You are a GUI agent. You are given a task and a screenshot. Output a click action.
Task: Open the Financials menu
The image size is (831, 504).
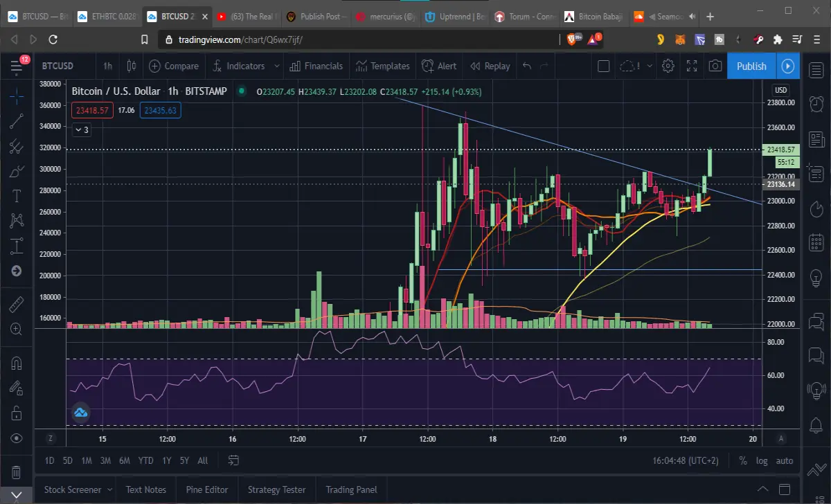pos(316,66)
